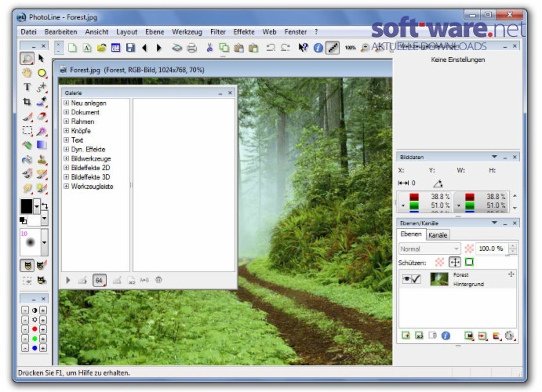The height and width of the screenshot is (392, 542).
Task: Select the rectangular marquee selection tool
Action: pyautogui.click(x=27, y=131)
